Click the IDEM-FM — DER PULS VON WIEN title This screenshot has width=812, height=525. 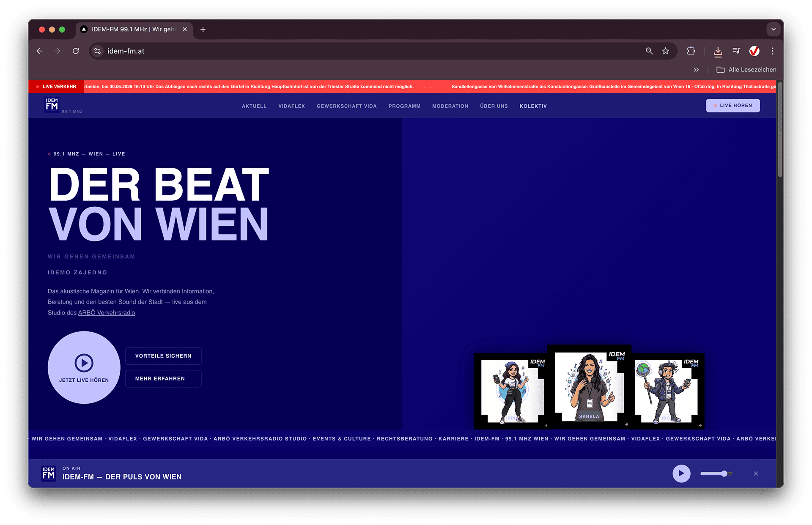pyautogui.click(x=122, y=477)
